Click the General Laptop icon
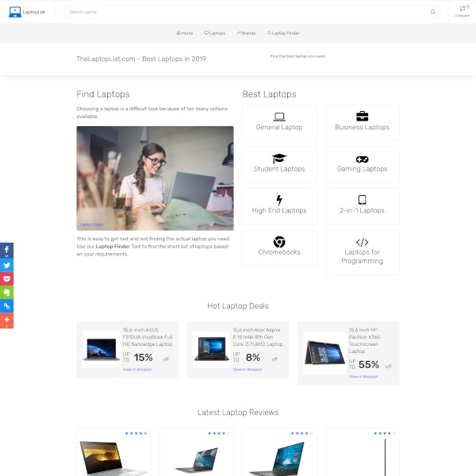476x476 pixels. [279, 117]
